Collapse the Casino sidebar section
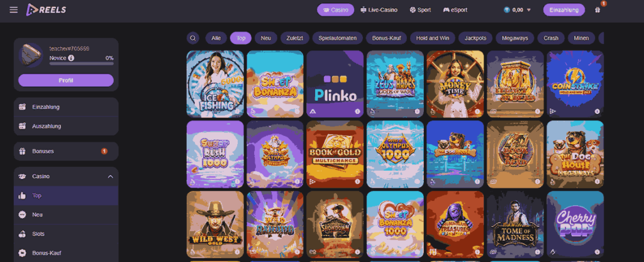 click(110, 176)
